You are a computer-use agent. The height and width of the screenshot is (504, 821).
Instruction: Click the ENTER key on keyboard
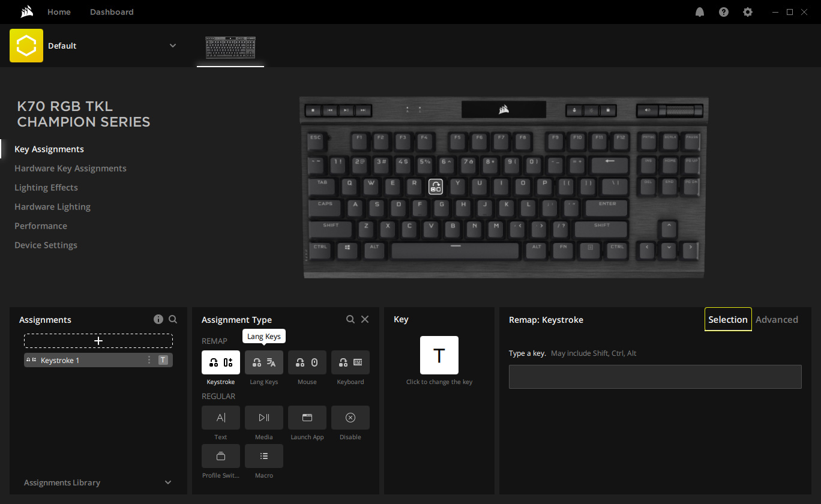[x=607, y=208]
